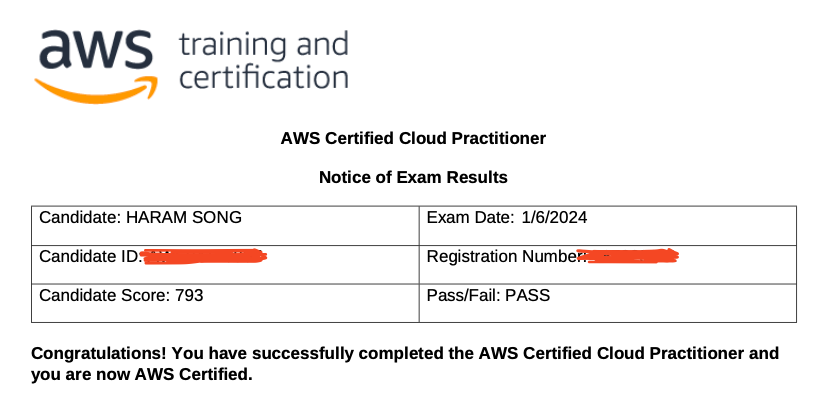Click the 'training and certification' logo text
This screenshot has height=401, width=830.
coord(264,61)
